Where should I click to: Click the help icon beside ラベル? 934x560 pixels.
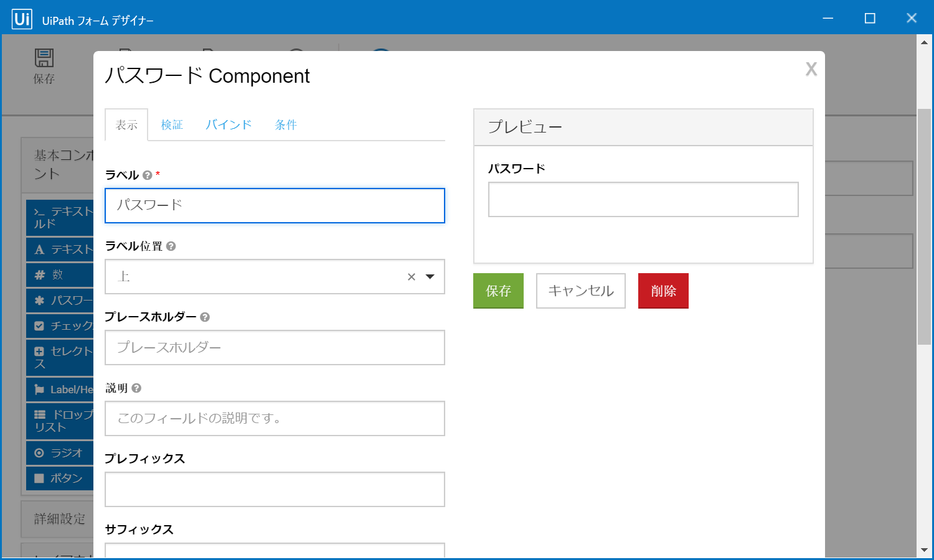tap(147, 175)
